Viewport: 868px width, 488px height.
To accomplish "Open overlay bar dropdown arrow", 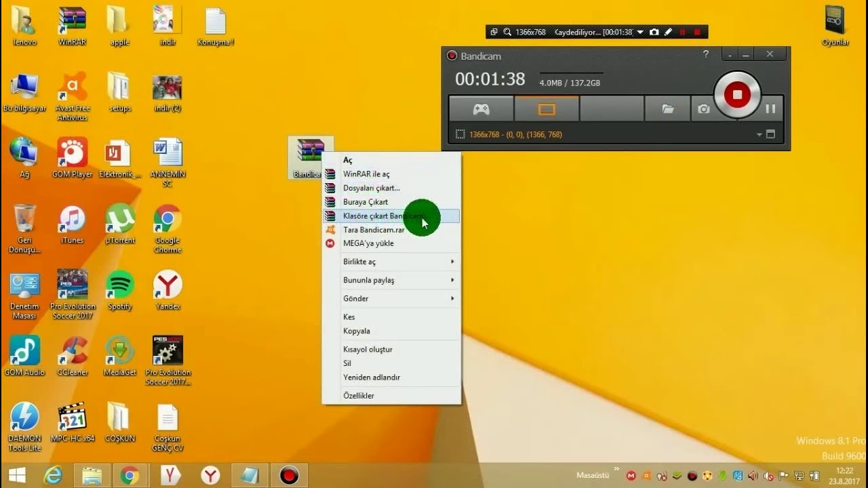I will [x=639, y=32].
